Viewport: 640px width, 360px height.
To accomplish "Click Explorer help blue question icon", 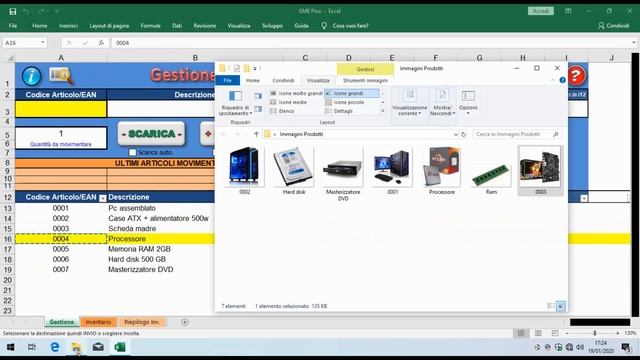I will coord(562,80).
